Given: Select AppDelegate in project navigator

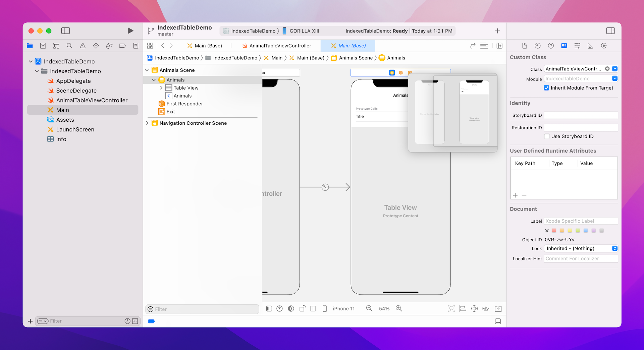Looking at the screenshot, I should (x=73, y=81).
